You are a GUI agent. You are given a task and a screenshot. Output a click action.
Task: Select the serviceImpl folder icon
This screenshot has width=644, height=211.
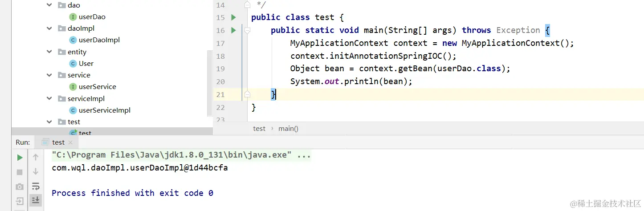[62, 98]
